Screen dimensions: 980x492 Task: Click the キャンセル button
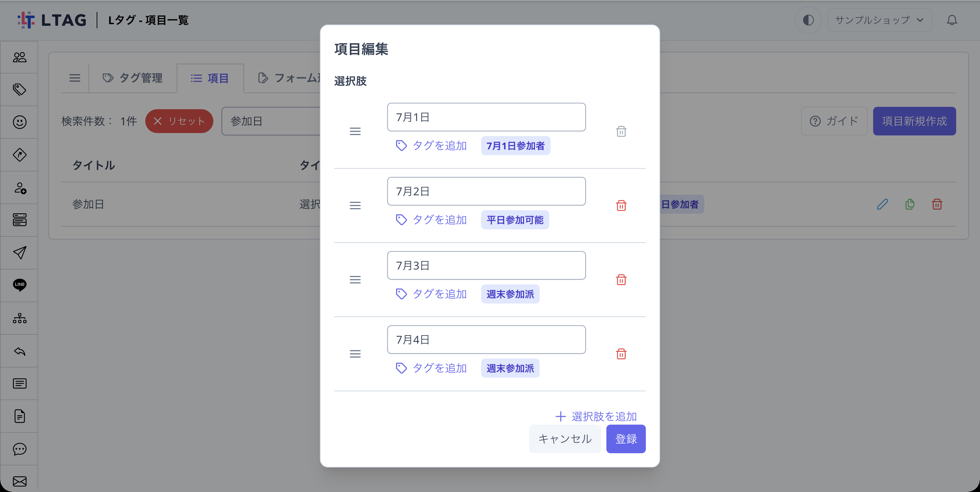point(565,439)
